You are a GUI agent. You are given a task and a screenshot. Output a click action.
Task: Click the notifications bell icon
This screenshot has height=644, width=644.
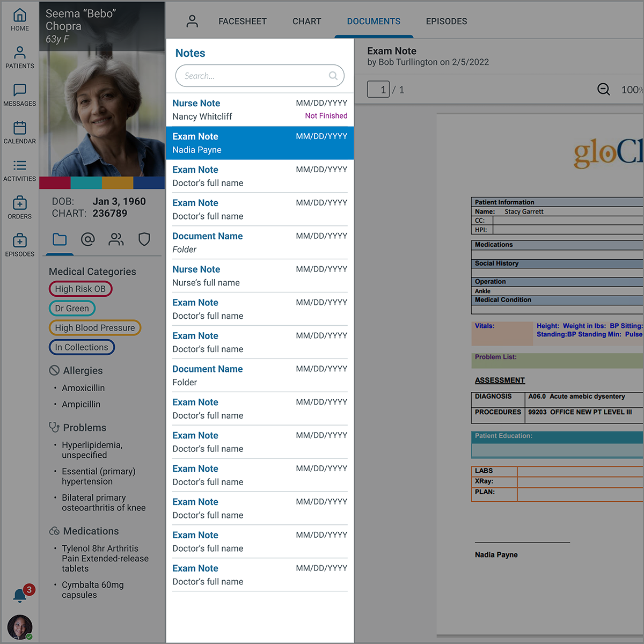20,595
